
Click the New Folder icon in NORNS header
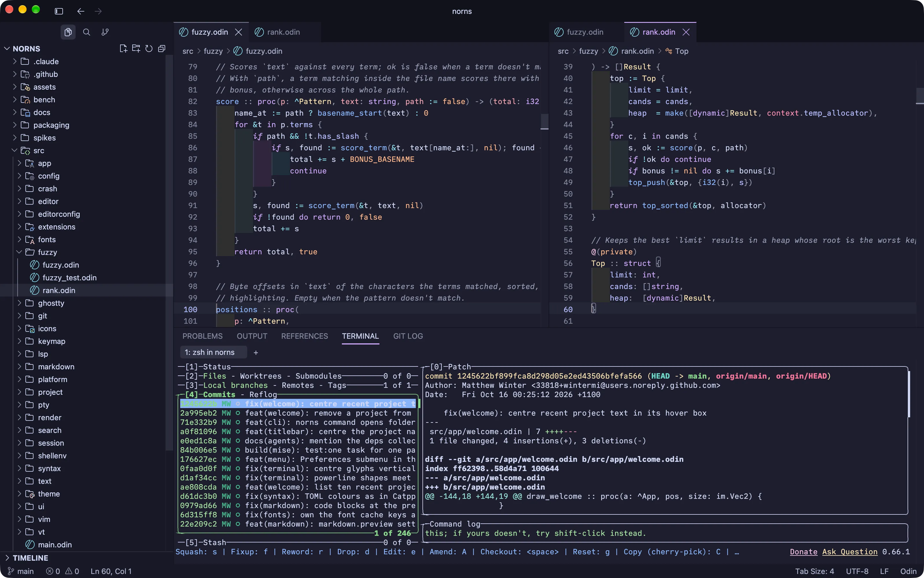pyautogui.click(x=136, y=49)
